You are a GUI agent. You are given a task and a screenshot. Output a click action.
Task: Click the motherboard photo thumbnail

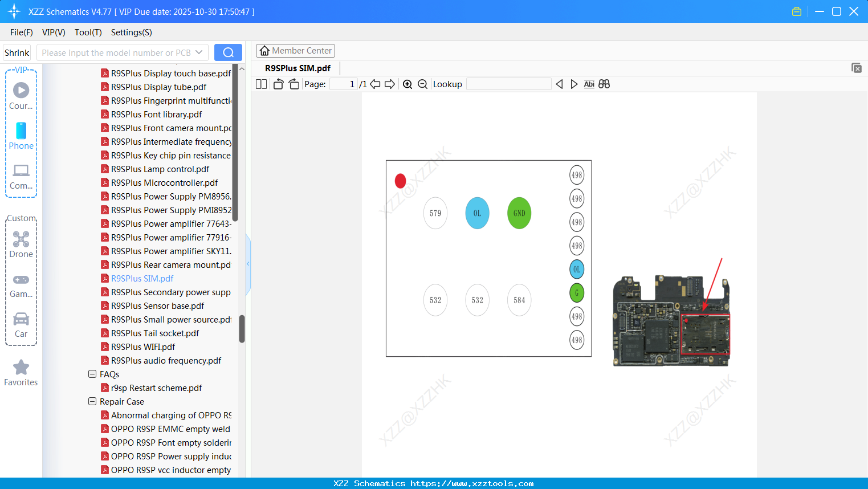[x=671, y=321]
